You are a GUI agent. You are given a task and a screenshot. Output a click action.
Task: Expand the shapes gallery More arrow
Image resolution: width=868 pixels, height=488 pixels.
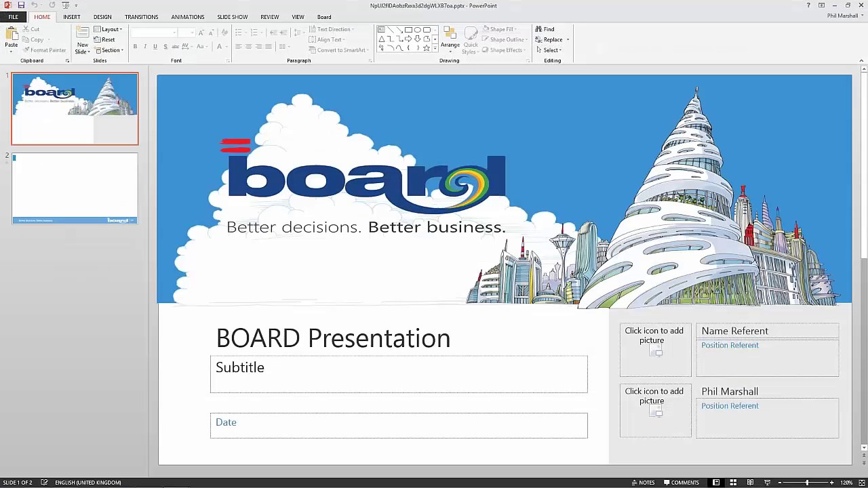point(435,49)
